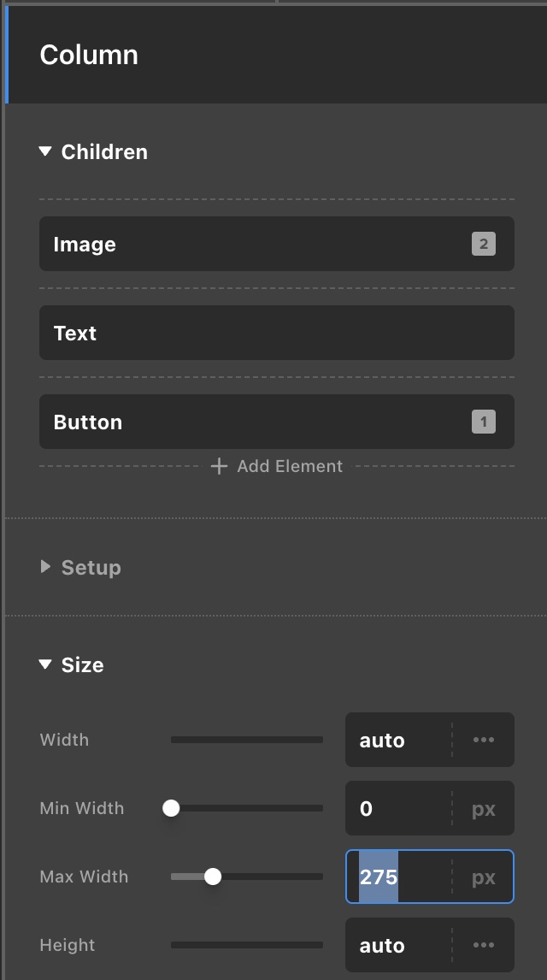Click the Min Width slider handle
The image size is (547, 980).
pyautogui.click(x=171, y=808)
